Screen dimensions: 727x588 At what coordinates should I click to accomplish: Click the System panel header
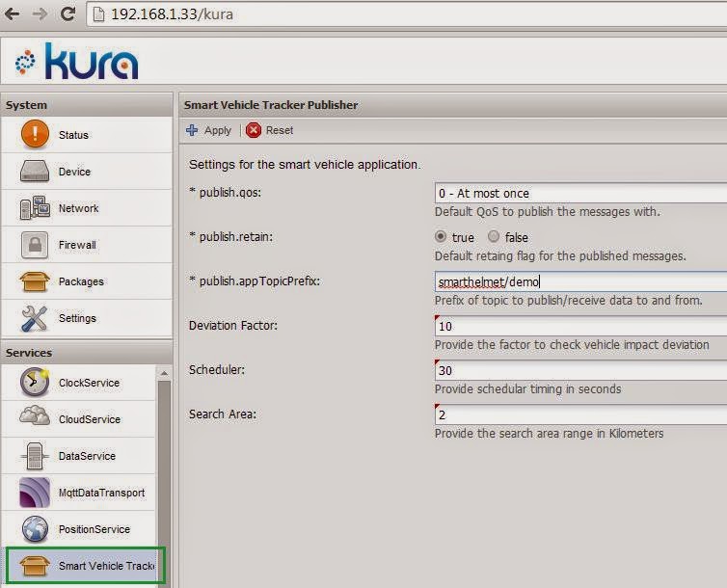click(87, 105)
